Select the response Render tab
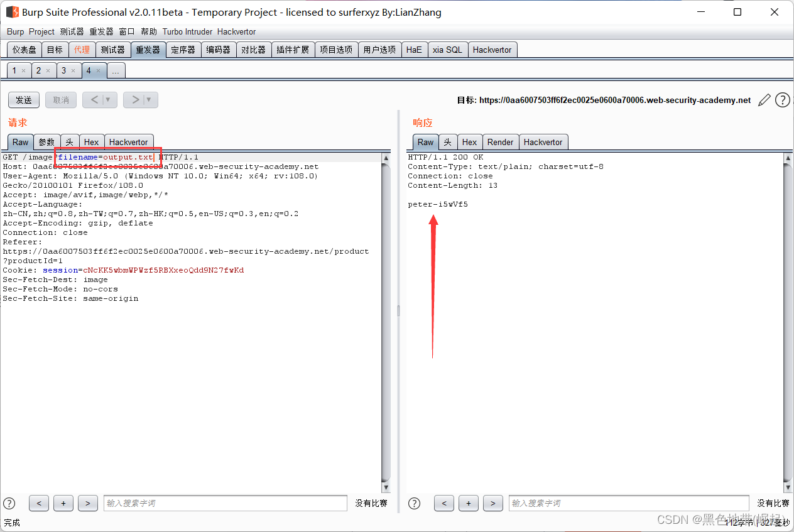 click(x=501, y=142)
